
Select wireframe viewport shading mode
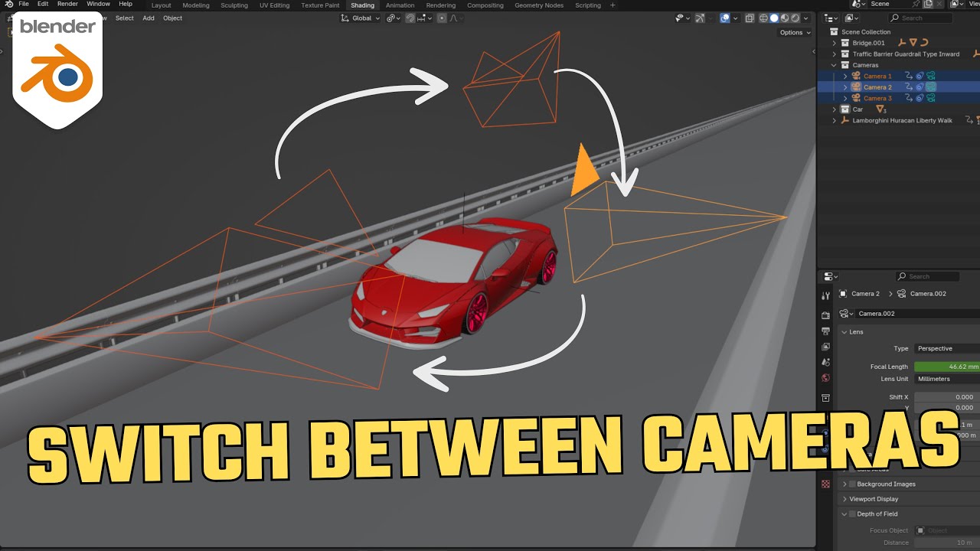763,18
